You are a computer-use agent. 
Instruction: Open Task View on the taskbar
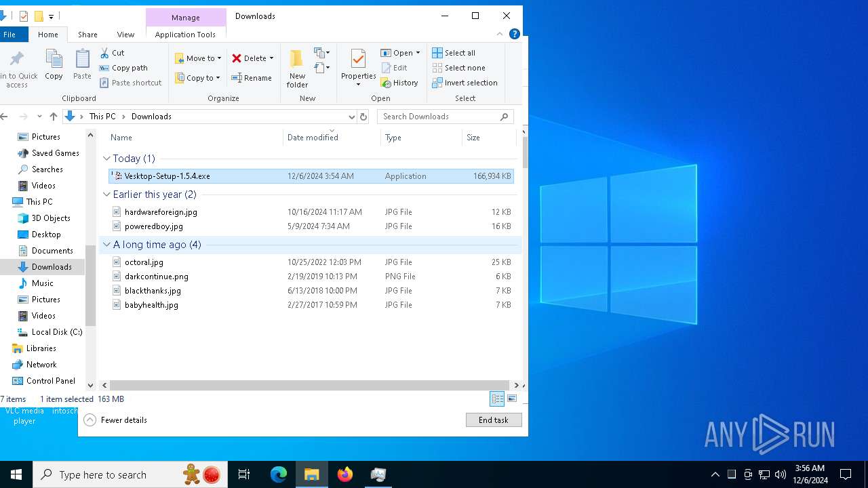tap(244, 474)
